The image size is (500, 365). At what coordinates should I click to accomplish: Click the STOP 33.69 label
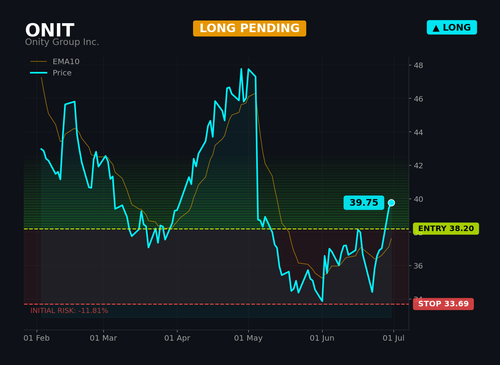coord(443,304)
